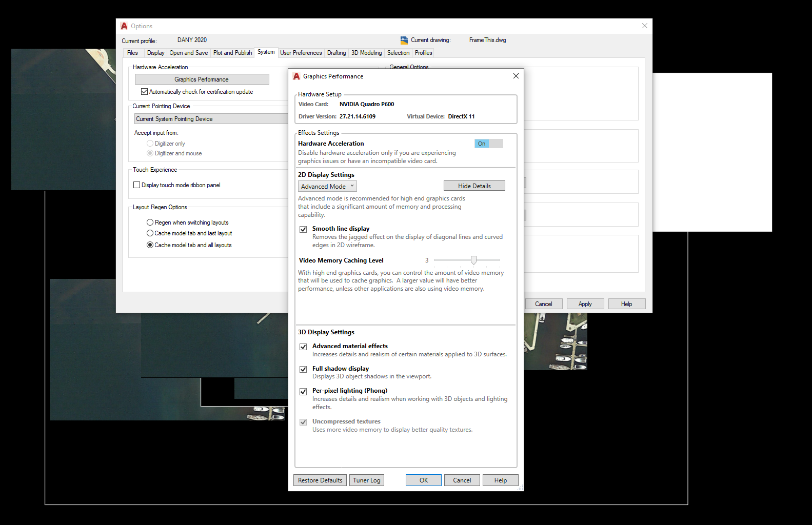Click the driver version 27.21.14.6109
The image size is (812, 525).
tap(358, 116)
